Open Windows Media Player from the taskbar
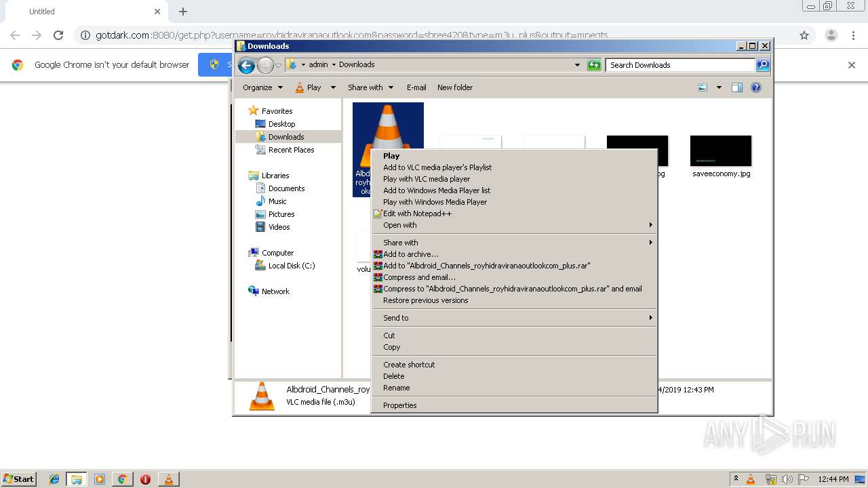868x488 pixels. coord(100,479)
